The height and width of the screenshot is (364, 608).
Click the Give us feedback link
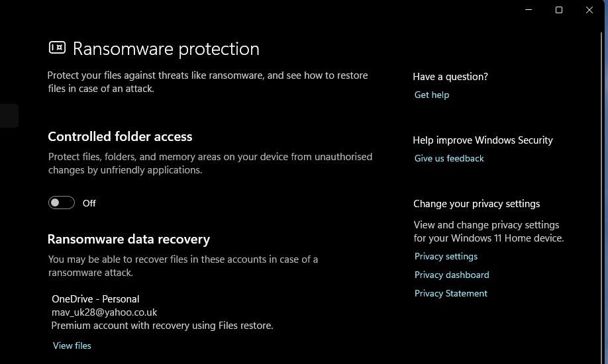(x=449, y=158)
